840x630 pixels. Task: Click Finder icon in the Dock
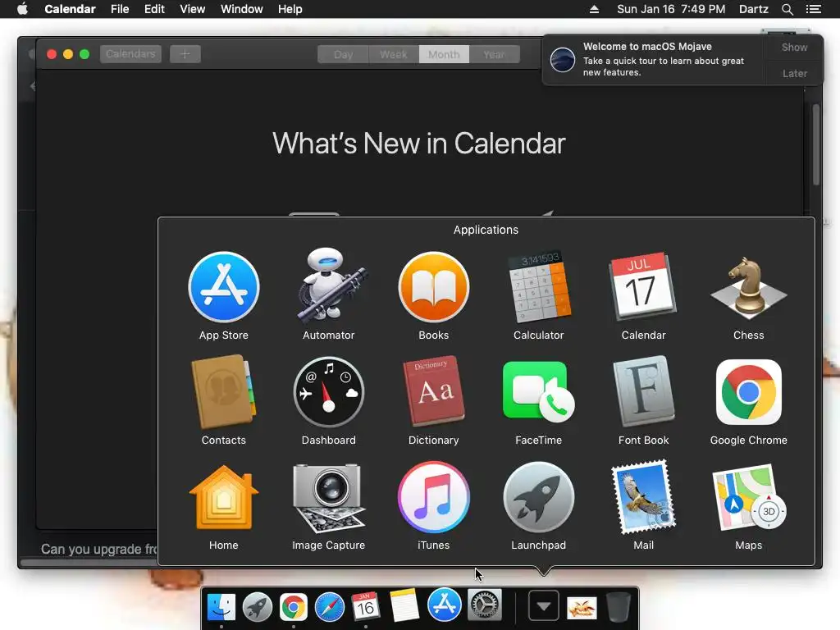pyautogui.click(x=221, y=606)
